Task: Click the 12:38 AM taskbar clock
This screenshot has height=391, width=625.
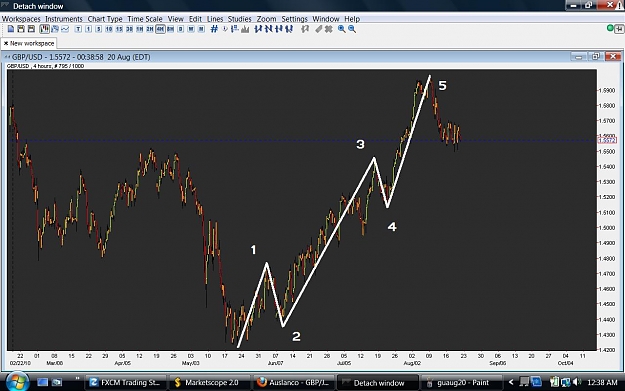Action: (602, 382)
